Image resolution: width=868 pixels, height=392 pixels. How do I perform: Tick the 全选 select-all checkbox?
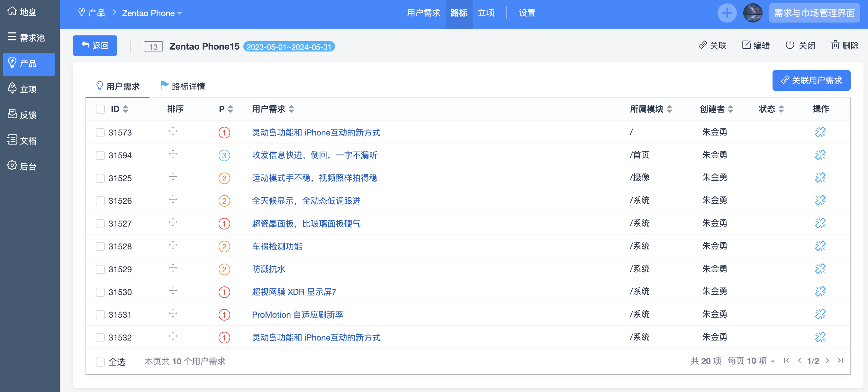tap(100, 362)
